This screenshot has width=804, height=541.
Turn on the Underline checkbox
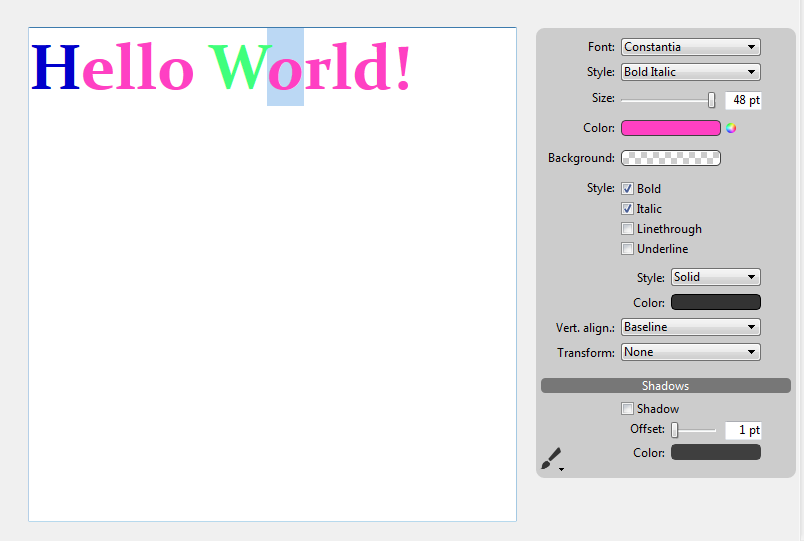point(627,249)
